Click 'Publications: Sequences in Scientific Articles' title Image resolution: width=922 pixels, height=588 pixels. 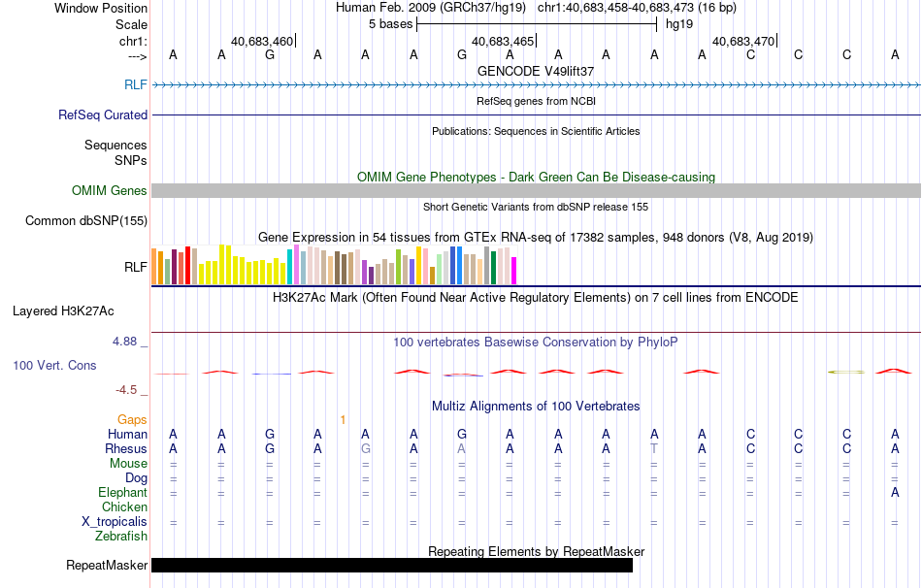(x=536, y=131)
